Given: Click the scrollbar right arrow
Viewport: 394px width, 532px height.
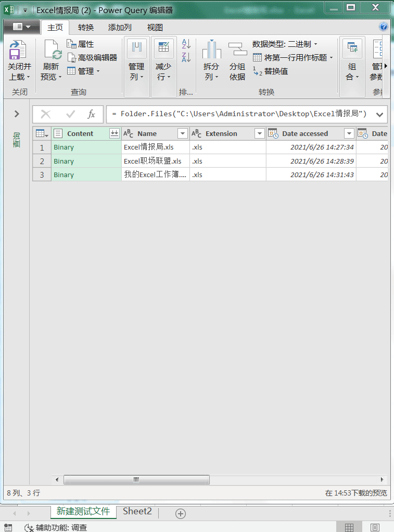Looking at the screenshot, I should pyautogui.click(x=382, y=479).
